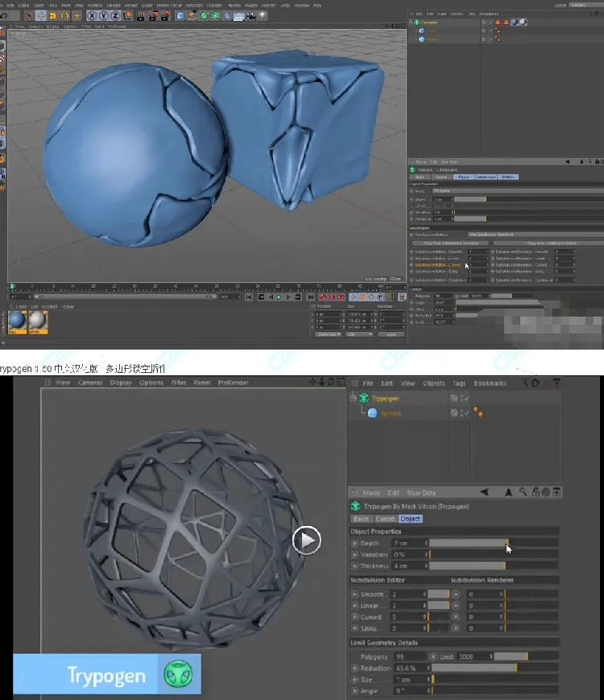Click the play button overlay on the preview
The height and width of the screenshot is (700, 604).
[306, 540]
